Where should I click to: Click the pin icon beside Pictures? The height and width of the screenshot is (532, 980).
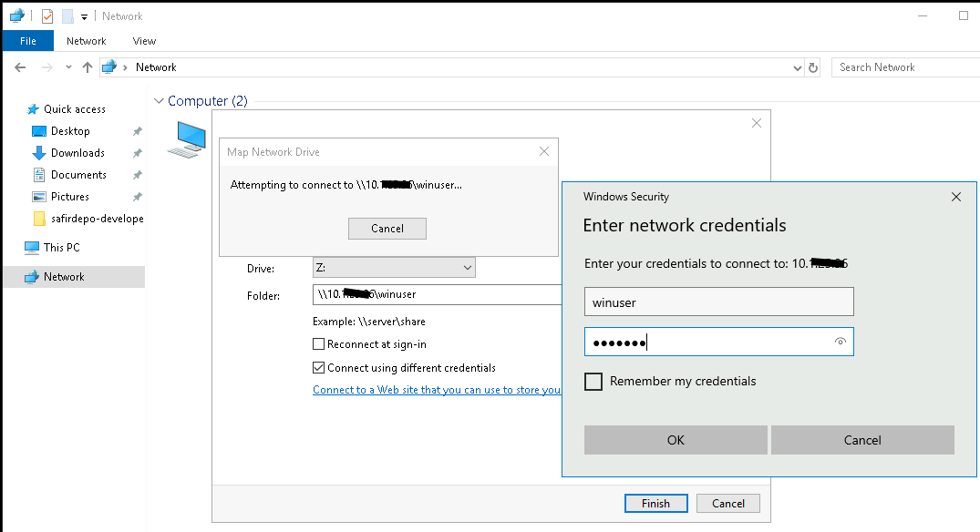(138, 197)
